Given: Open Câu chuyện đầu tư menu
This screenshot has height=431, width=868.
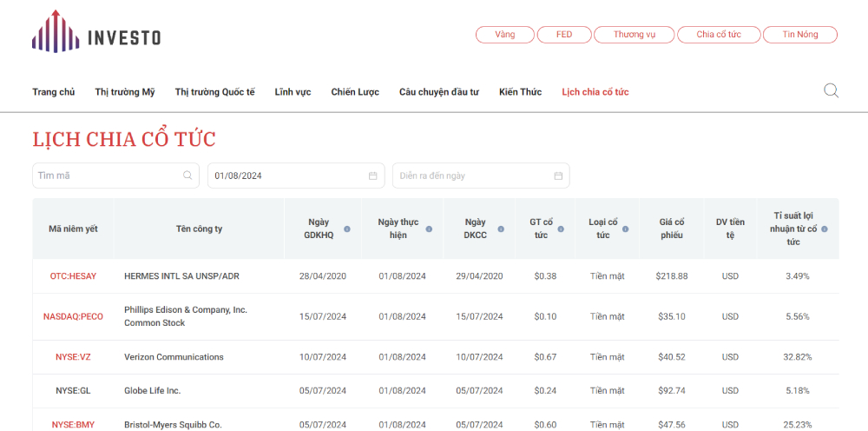Looking at the screenshot, I should tap(439, 92).
